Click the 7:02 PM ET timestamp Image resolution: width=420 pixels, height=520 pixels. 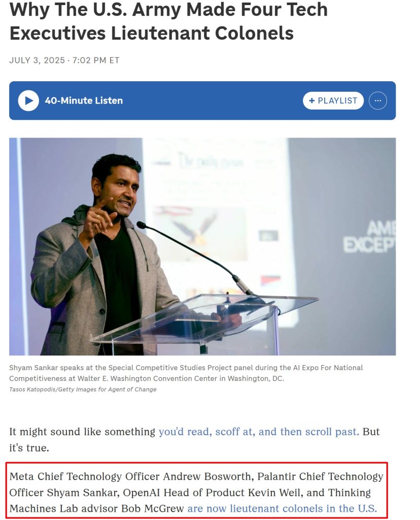(96, 60)
